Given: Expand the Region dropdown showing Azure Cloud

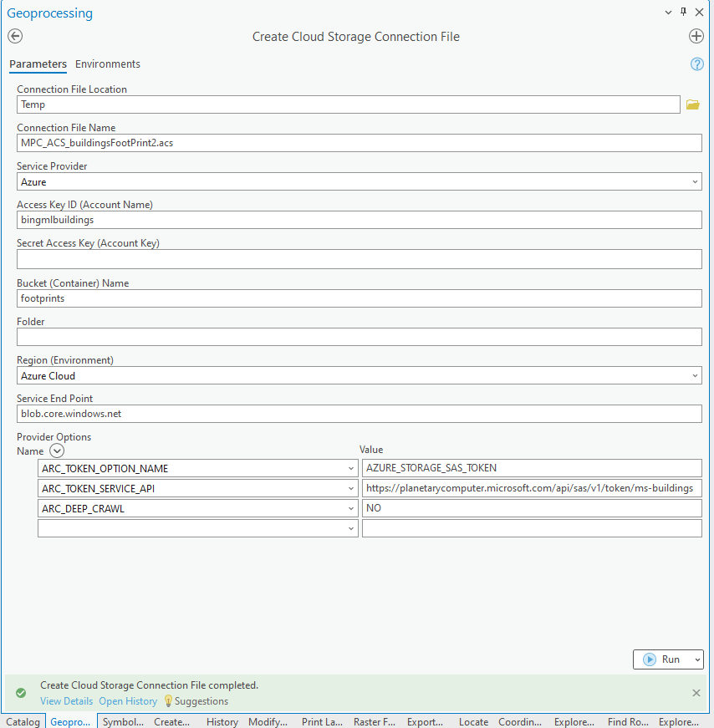Looking at the screenshot, I should [x=695, y=375].
